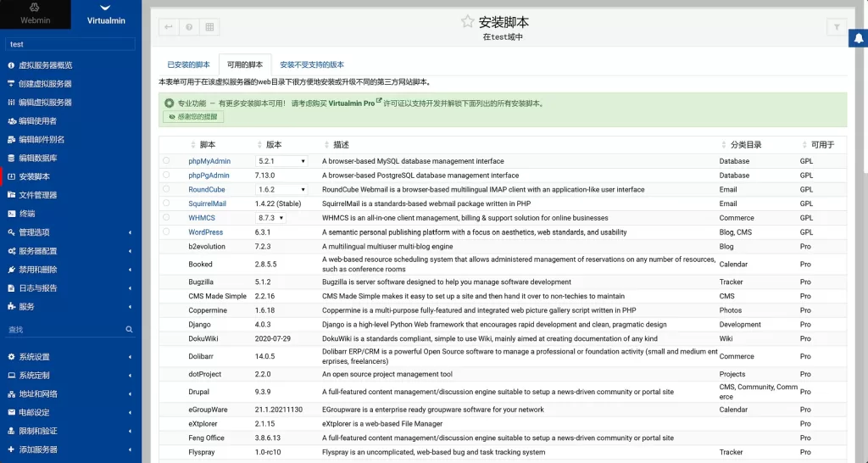
Task: Open the WordPress script link
Action: click(x=205, y=232)
